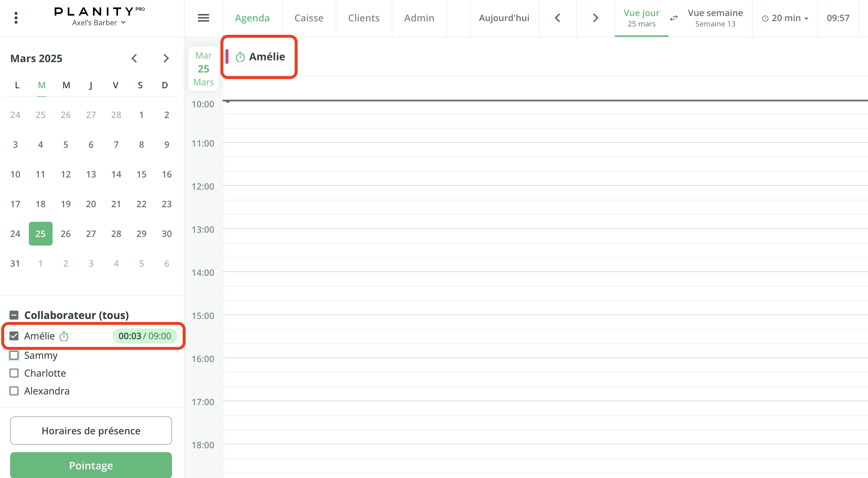This screenshot has width=868, height=478.
Task: Toggle Collaborateur (tous) select-all checkbox
Action: [x=14, y=315]
